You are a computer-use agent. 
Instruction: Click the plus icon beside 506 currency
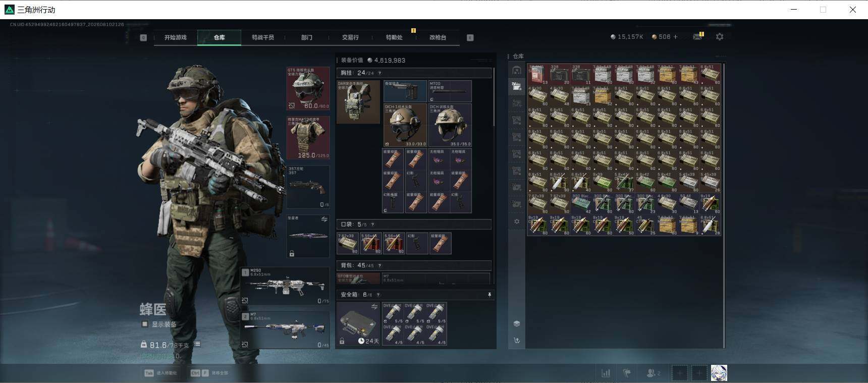(x=675, y=37)
